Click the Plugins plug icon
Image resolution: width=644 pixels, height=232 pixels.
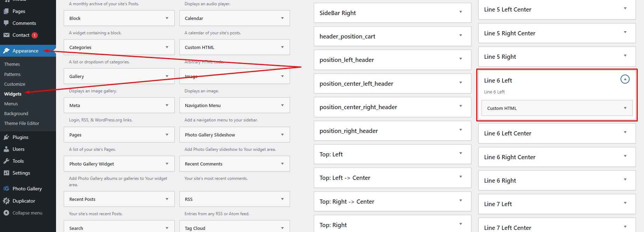point(6,137)
